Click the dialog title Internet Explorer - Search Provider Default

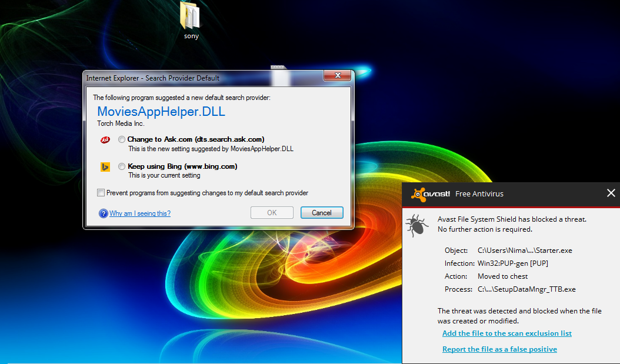pos(152,78)
